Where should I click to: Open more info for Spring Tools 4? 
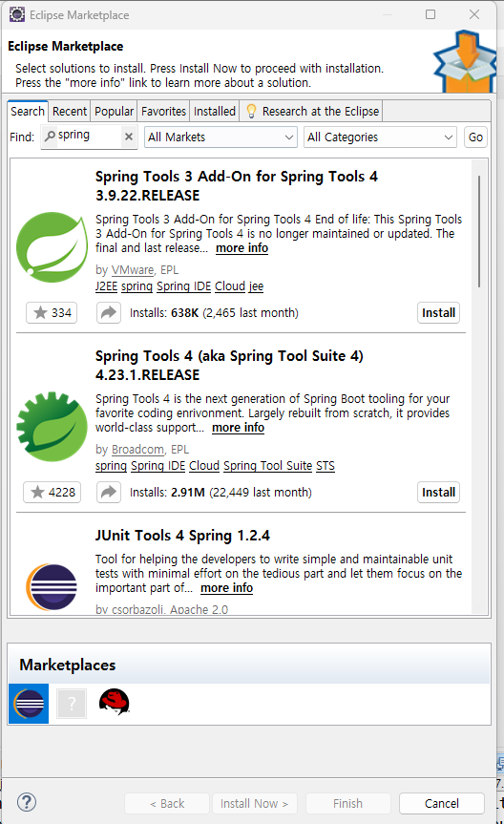(238, 428)
